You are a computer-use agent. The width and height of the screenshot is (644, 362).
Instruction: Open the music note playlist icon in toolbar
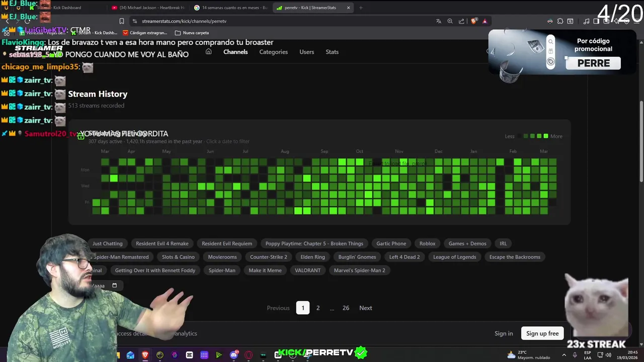click(586, 21)
